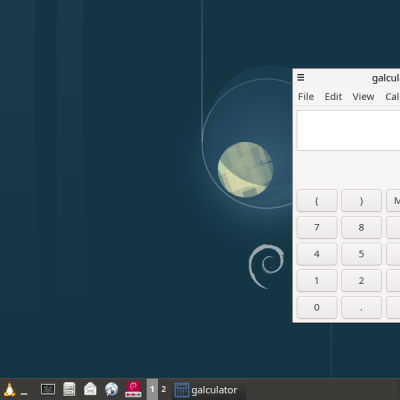Open the galculator window menu icon
Viewport: 400px width, 400px height.
pos(300,77)
